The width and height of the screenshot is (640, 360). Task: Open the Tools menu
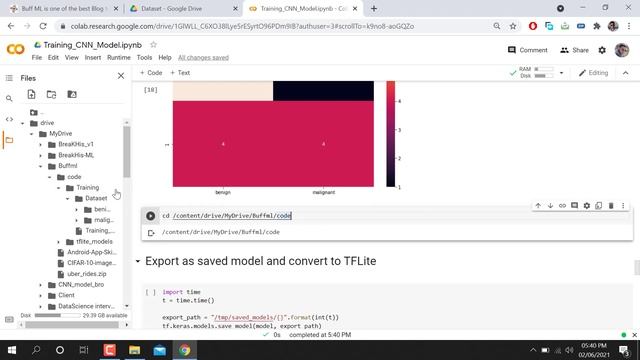coord(144,58)
